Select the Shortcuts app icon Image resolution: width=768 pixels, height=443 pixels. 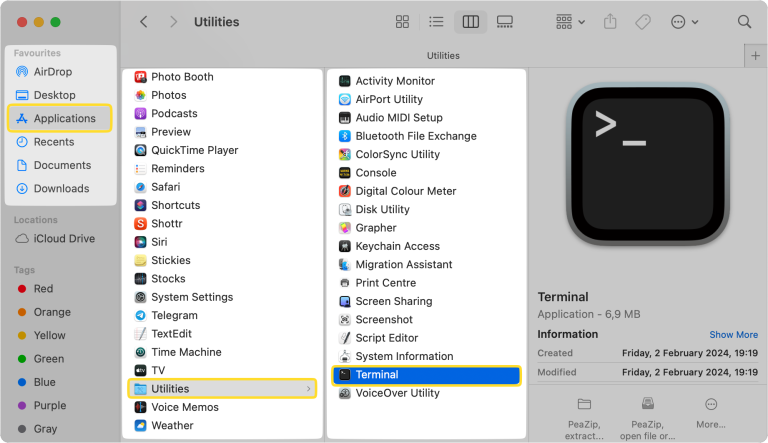pyautogui.click(x=141, y=205)
